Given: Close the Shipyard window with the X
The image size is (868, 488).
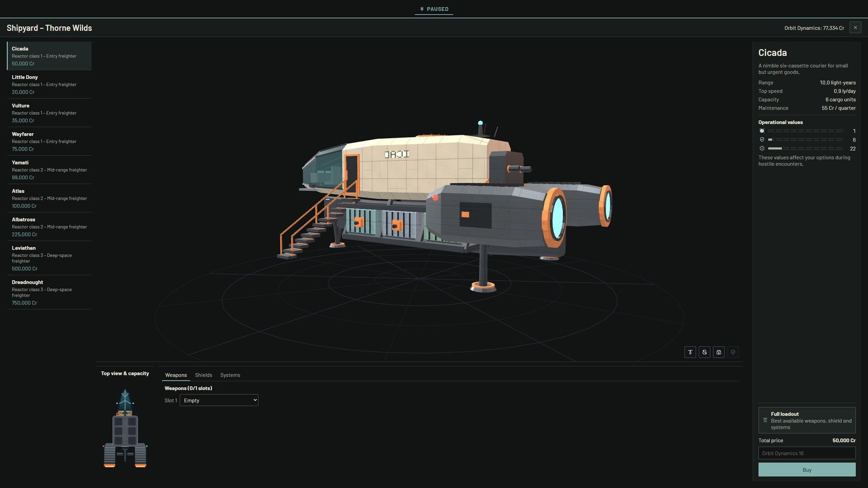Looking at the screenshot, I should coord(855,28).
